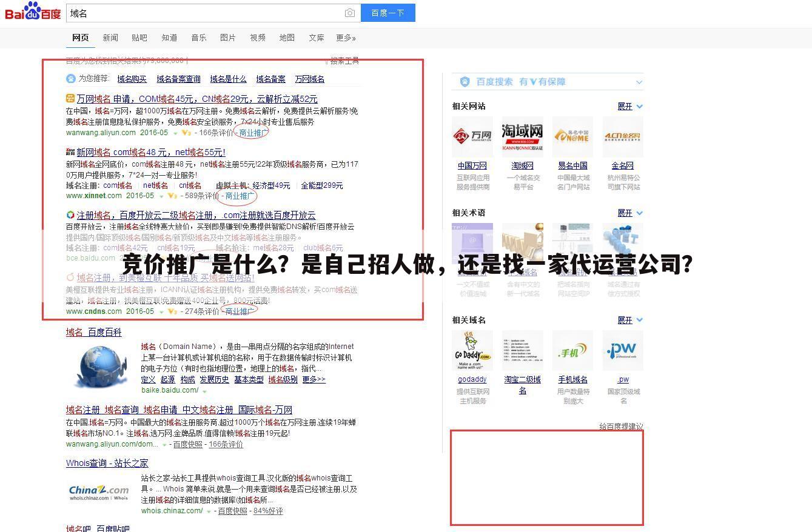The width and height of the screenshot is (812, 532).
Task: Open 166条评价 link under wanwang.aliyun.com ad
Action: coord(216,133)
